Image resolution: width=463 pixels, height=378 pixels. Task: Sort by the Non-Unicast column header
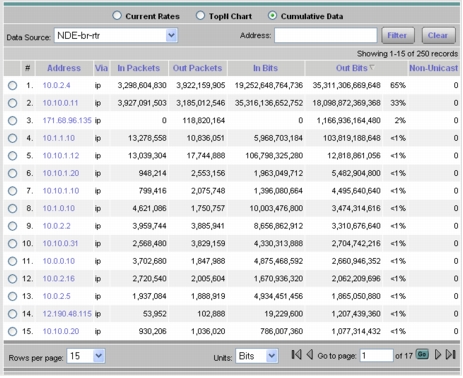pos(434,68)
